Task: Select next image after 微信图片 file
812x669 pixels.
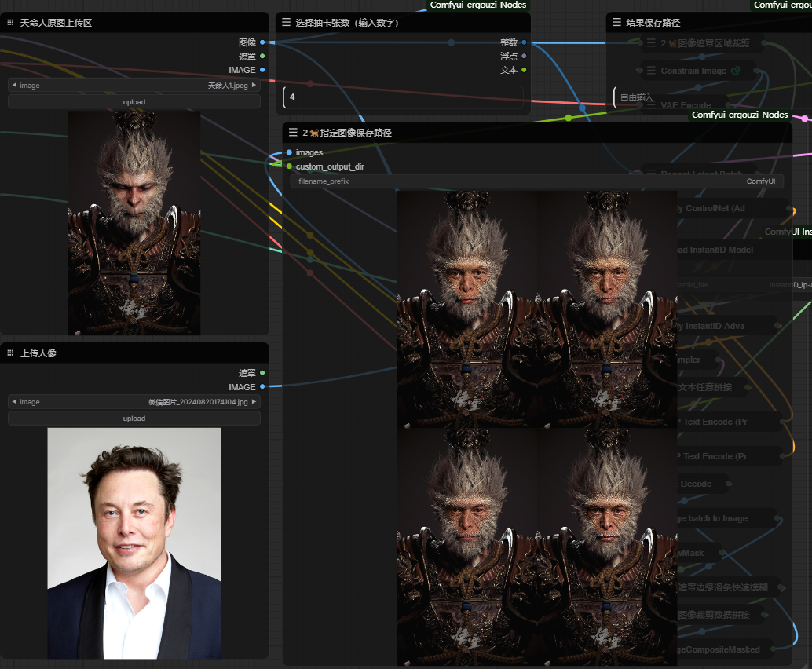Action: tap(254, 401)
